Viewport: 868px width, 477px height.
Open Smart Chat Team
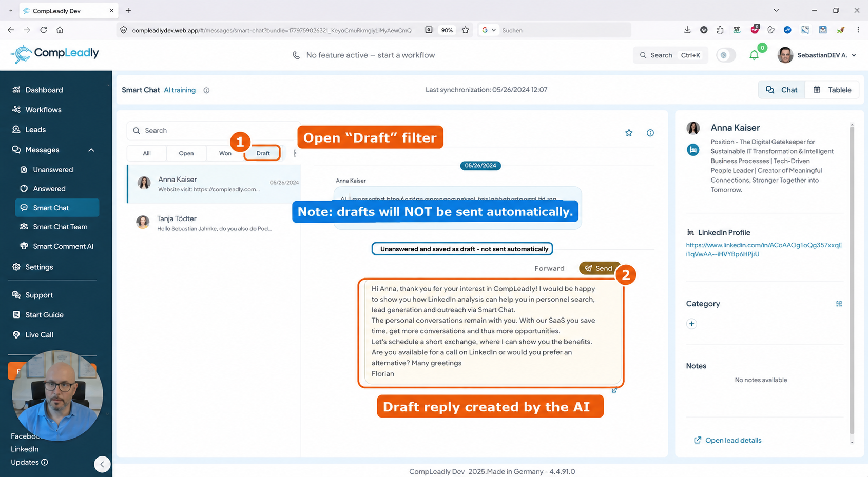(x=60, y=227)
